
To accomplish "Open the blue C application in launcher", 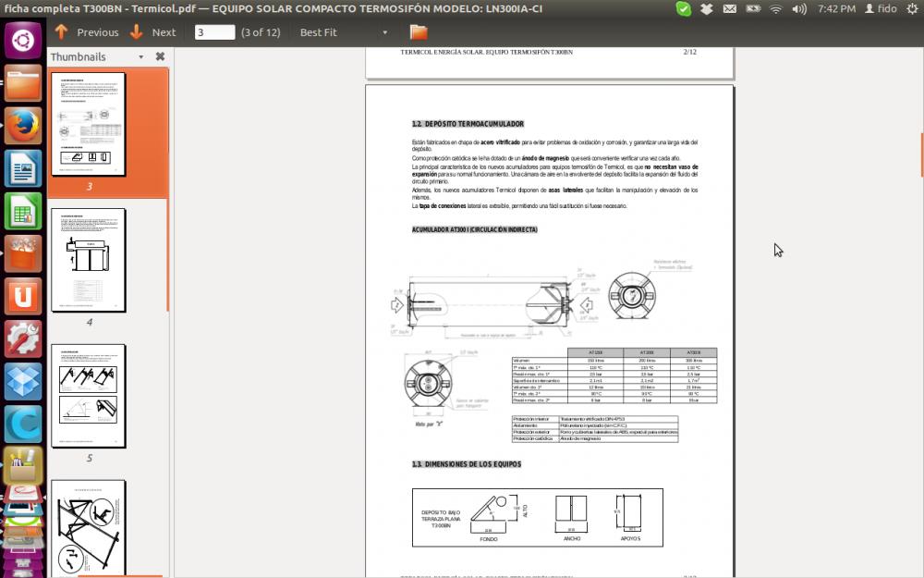I will pos(23,424).
